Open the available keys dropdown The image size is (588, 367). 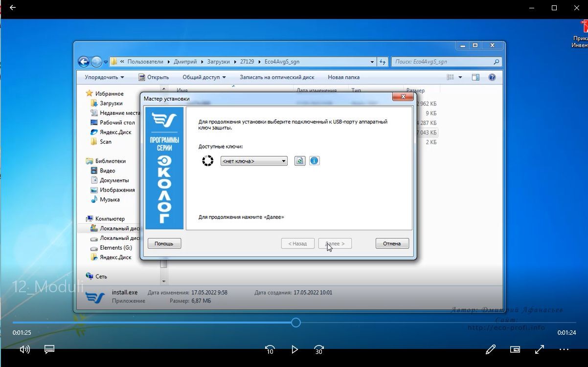[x=254, y=161]
